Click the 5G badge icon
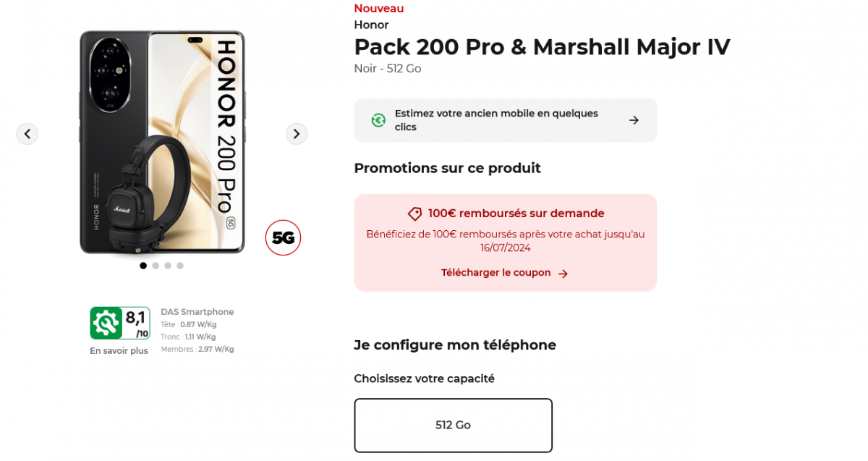This screenshot has height=461, width=868. [283, 237]
